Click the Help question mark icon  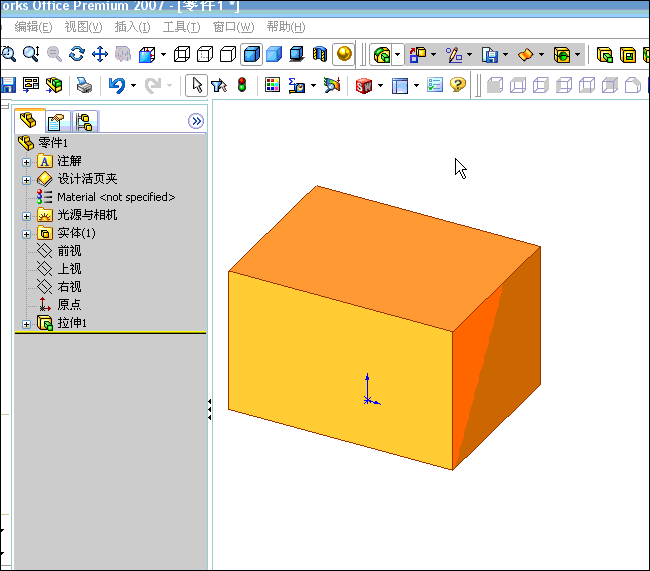458,85
